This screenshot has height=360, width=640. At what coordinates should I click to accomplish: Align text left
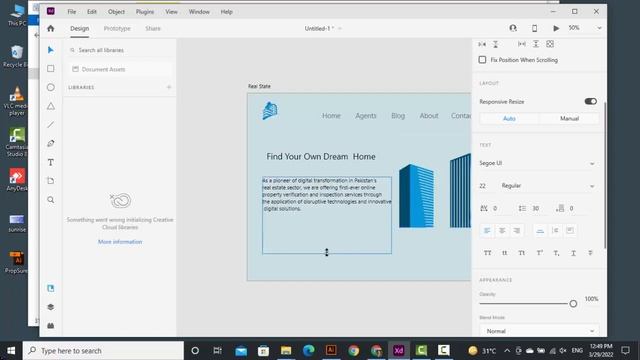coord(487,231)
